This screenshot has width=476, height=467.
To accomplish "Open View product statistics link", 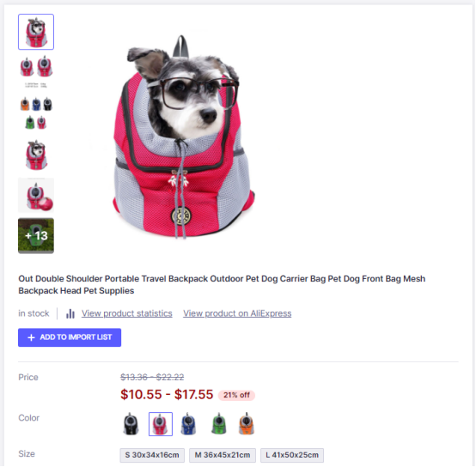I will (x=126, y=313).
